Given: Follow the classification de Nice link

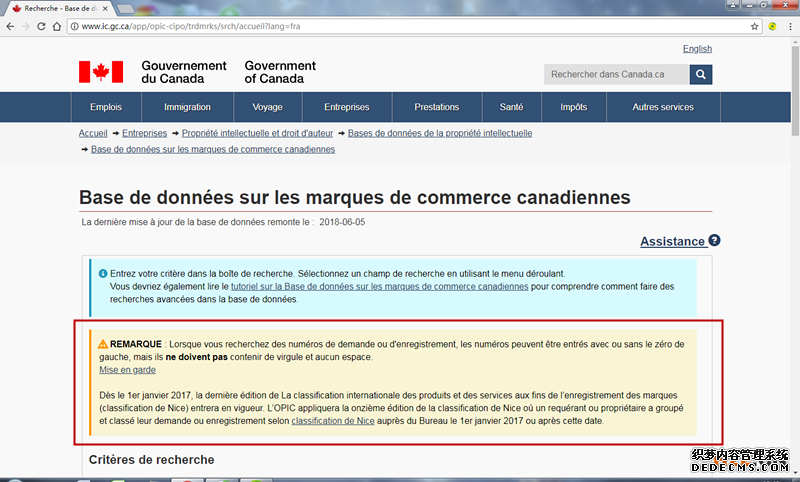Looking at the screenshot, I should point(332,421).
